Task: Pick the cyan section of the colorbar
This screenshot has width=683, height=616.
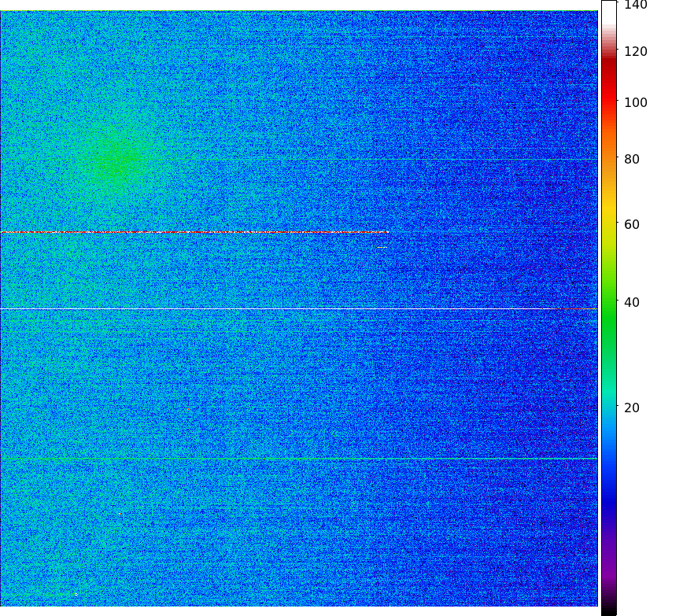Action: (x=608, y=393)
